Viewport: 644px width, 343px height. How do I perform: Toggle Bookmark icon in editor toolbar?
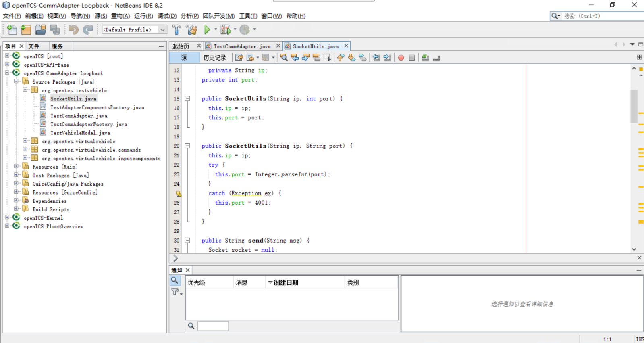coord(363,58)
